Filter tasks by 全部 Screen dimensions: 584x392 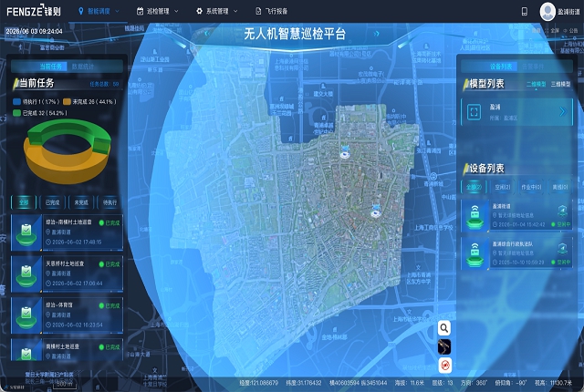[24, 202]
